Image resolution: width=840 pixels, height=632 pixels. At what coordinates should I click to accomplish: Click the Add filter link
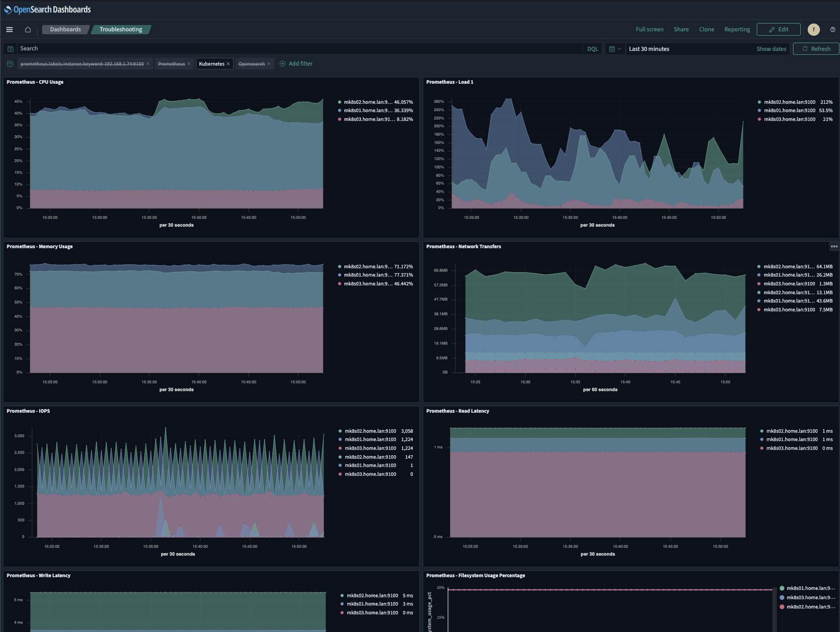pyautogui.click(x=300, y=64)
